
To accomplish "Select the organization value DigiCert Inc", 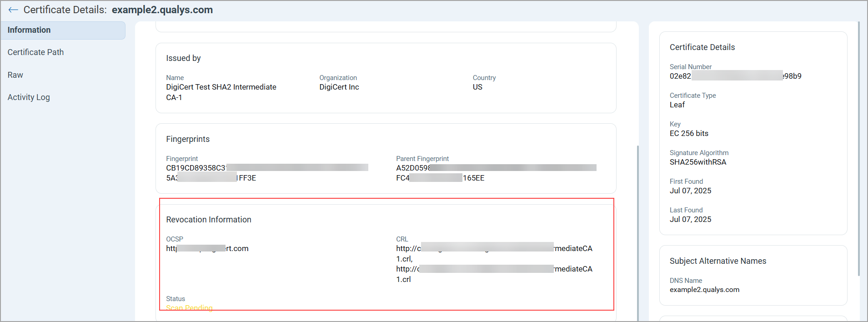I will [x=339, y=87].
